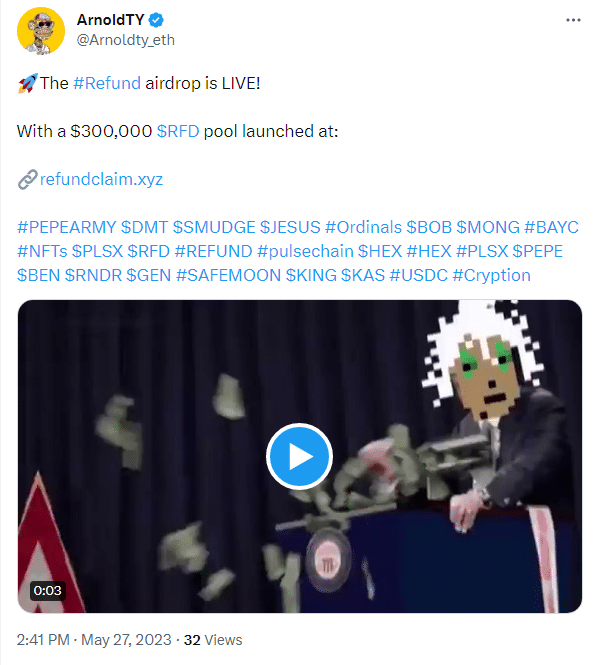Open the $RFD cashtag in tweet text

click(x=178, y=131)
